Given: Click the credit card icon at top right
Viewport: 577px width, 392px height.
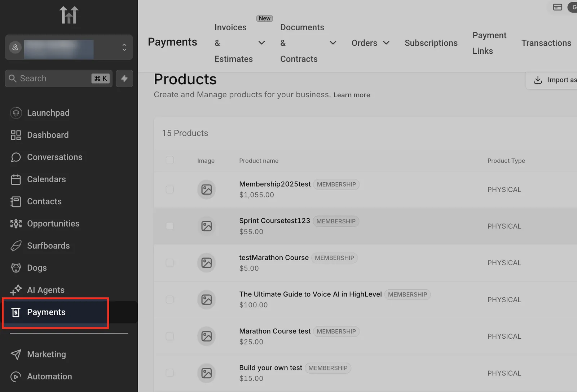Looking at the screenshot, I should 558,7.
